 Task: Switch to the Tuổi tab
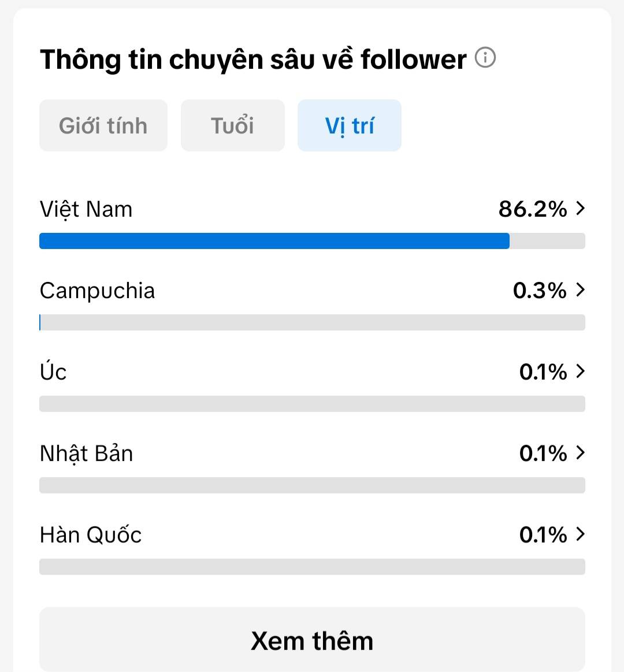(x=233, y=125)
